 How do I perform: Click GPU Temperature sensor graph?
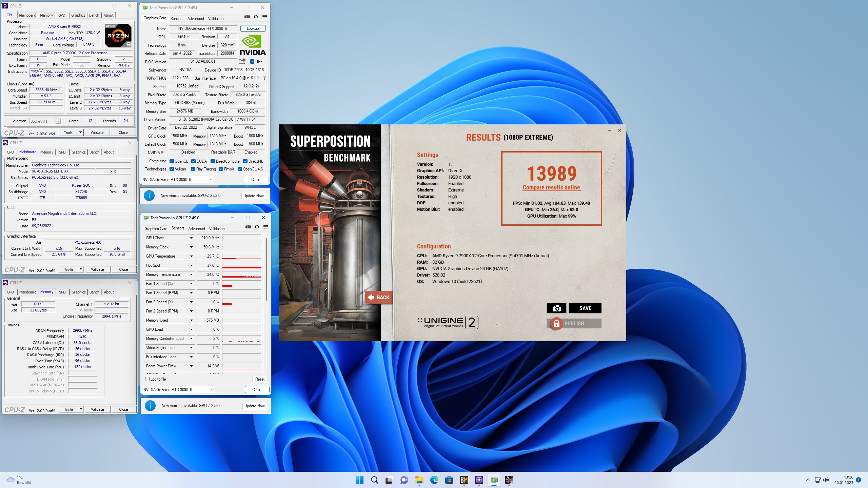[242, 256]
